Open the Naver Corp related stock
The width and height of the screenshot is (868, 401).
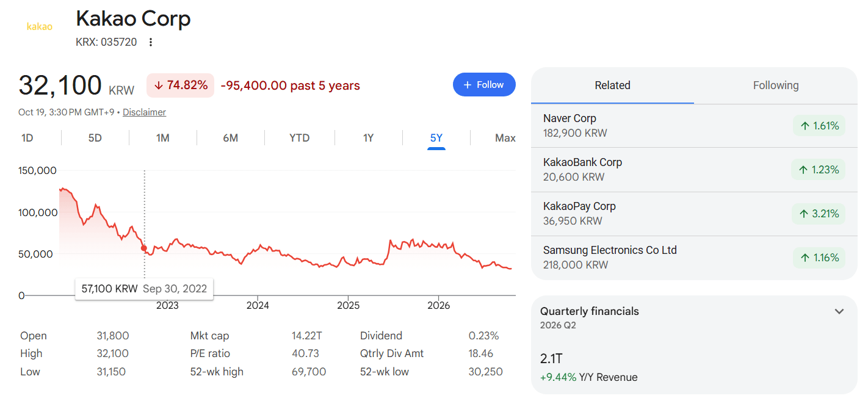tap(694, 126)
